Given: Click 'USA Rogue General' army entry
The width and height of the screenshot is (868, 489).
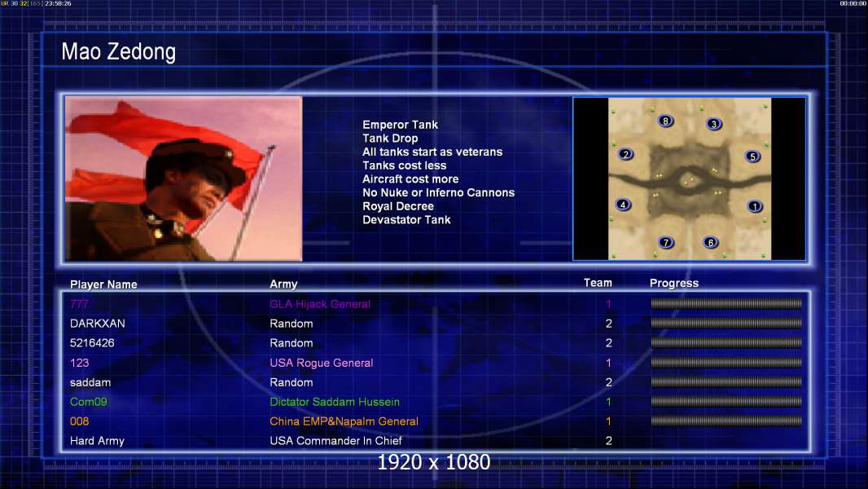Looking at the screenshot, I should pos(321,363).
